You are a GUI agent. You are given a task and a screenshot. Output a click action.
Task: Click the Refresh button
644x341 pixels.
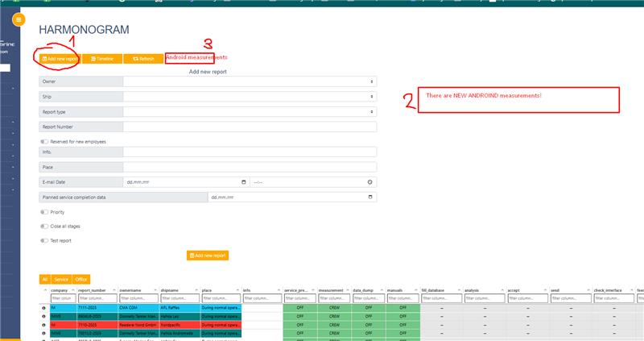(143, 59)
